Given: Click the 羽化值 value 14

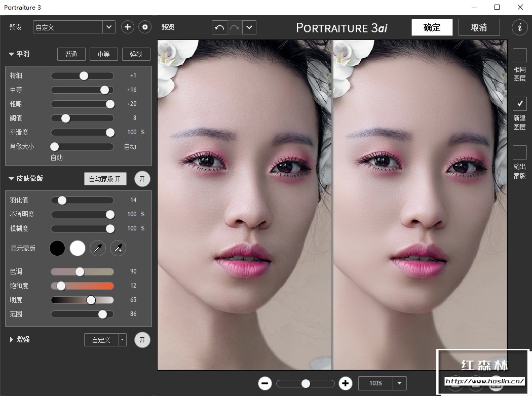Looking at the screenshot, I should tap(133, 200).
